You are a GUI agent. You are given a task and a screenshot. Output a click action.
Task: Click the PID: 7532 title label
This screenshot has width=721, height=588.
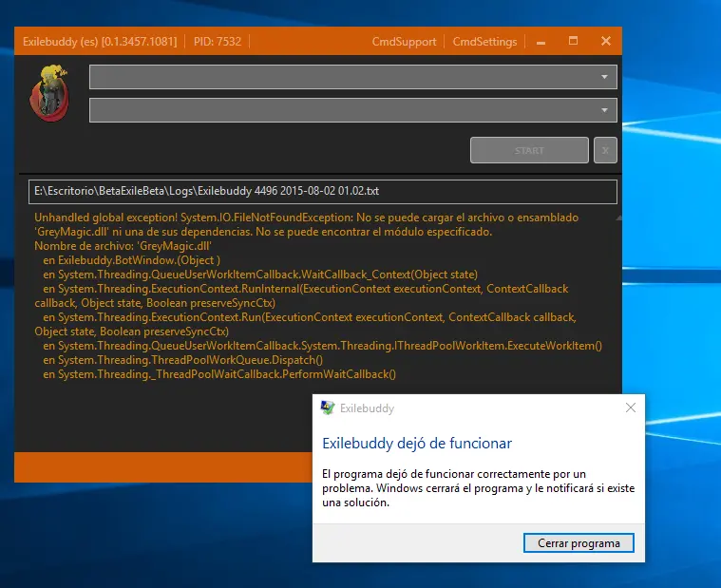click(217, 42)
